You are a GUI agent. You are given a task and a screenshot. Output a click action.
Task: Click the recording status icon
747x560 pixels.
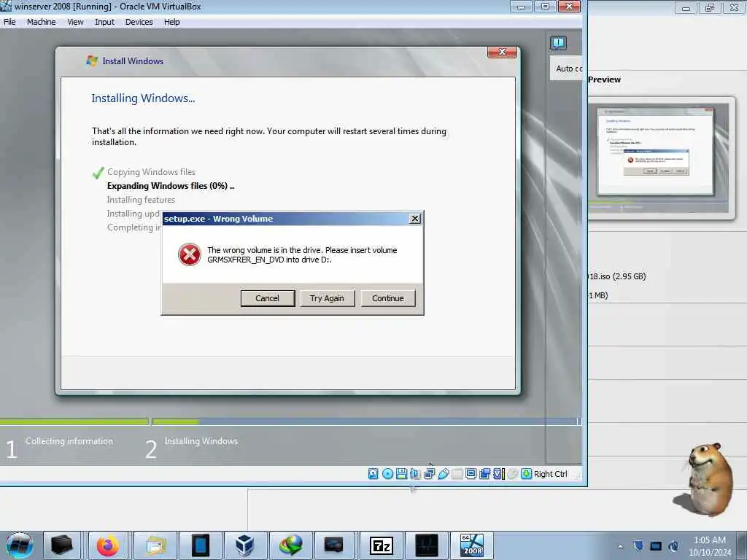(x=485, y=474)
